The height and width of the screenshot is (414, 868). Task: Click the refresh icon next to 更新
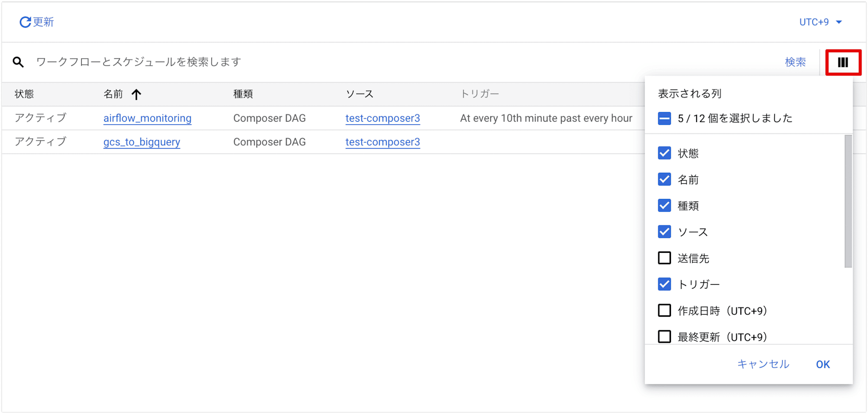click(x=25, y=22)
